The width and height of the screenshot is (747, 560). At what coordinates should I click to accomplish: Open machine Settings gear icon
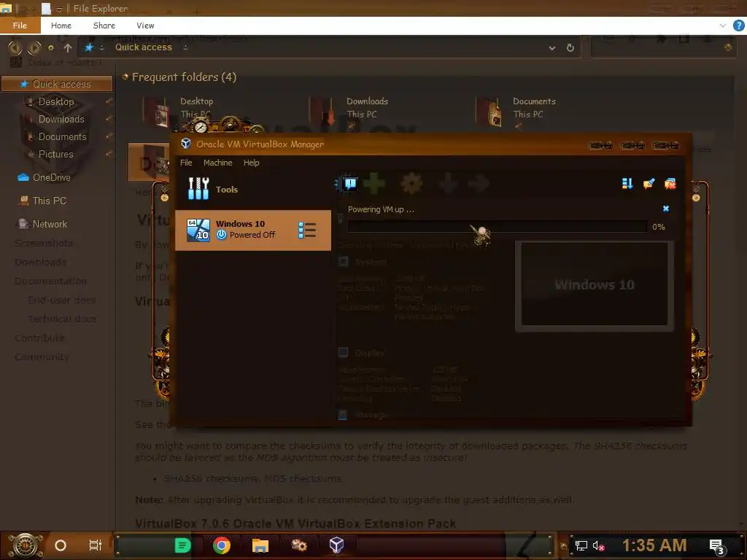(411, 183)
